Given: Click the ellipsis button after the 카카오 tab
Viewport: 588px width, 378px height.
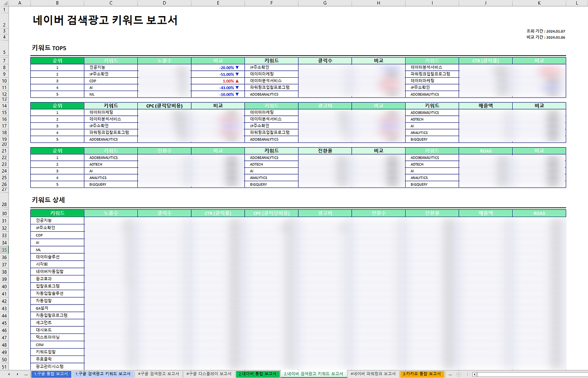Looking at the screenshot, I should pos(450,374).
